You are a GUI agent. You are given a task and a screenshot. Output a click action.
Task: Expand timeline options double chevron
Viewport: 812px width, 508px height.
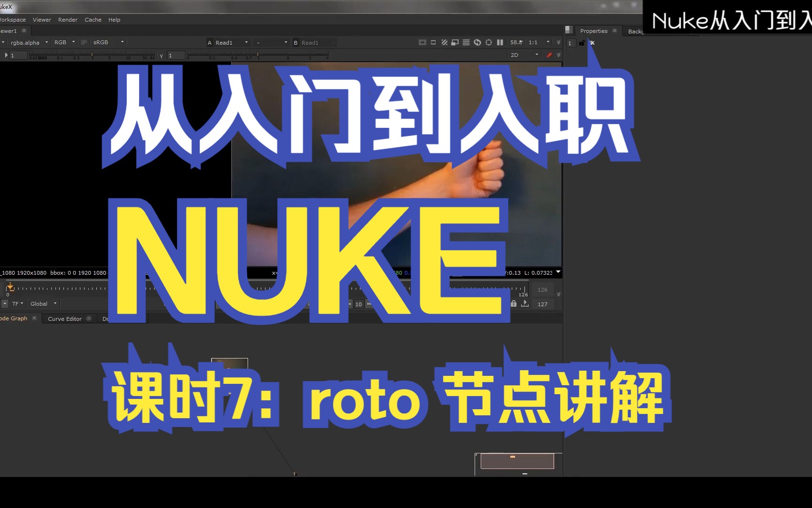[x=559, y=294]
